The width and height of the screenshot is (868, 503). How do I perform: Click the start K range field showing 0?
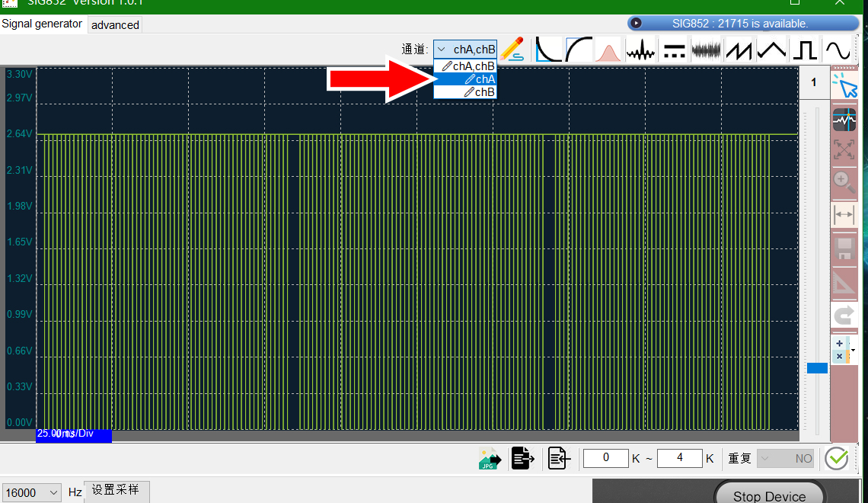(x=605, y=457)
